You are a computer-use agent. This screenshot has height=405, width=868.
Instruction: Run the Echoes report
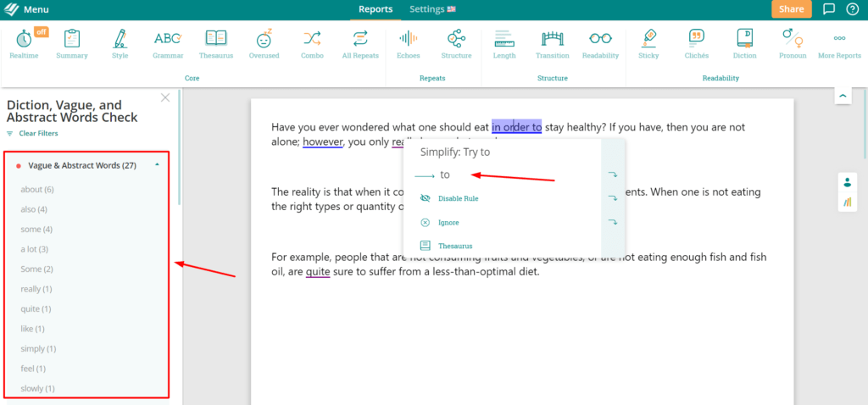pos(408,43)
